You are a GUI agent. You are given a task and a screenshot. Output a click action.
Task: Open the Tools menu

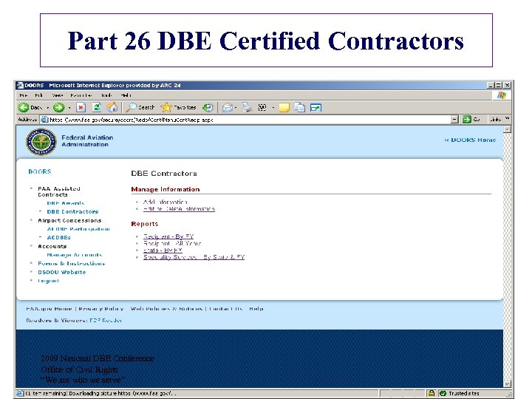106,95
